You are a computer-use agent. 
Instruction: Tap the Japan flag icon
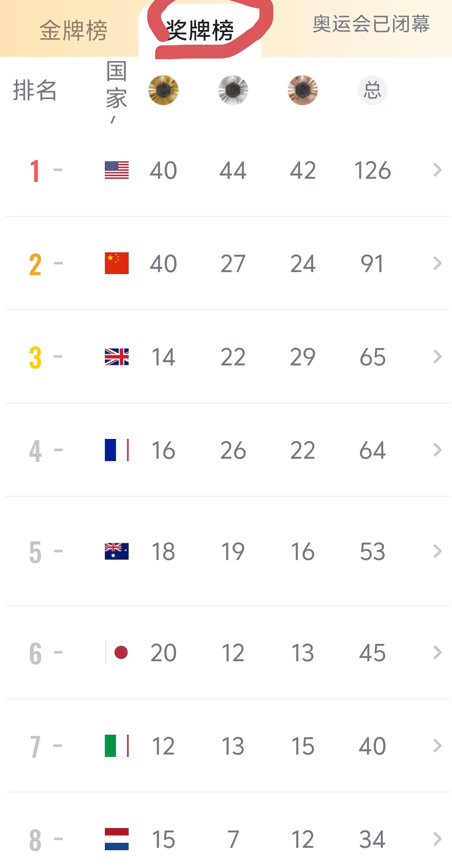point(118,652)
